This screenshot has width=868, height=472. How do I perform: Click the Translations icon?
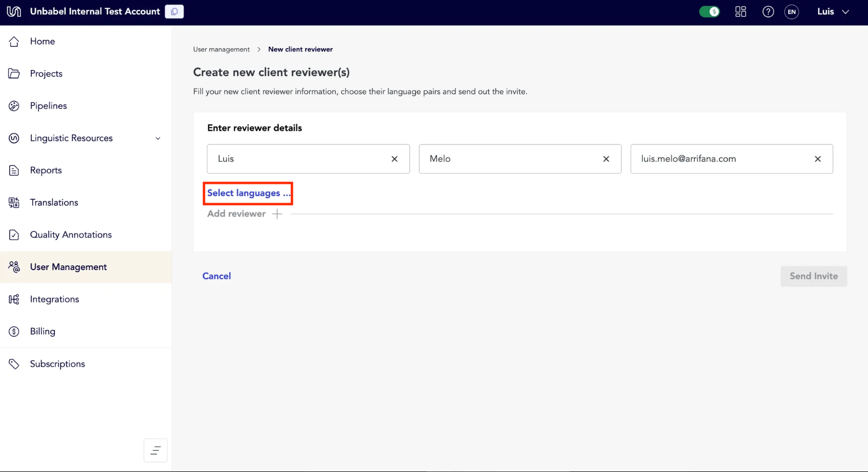(x=14, y=202)
